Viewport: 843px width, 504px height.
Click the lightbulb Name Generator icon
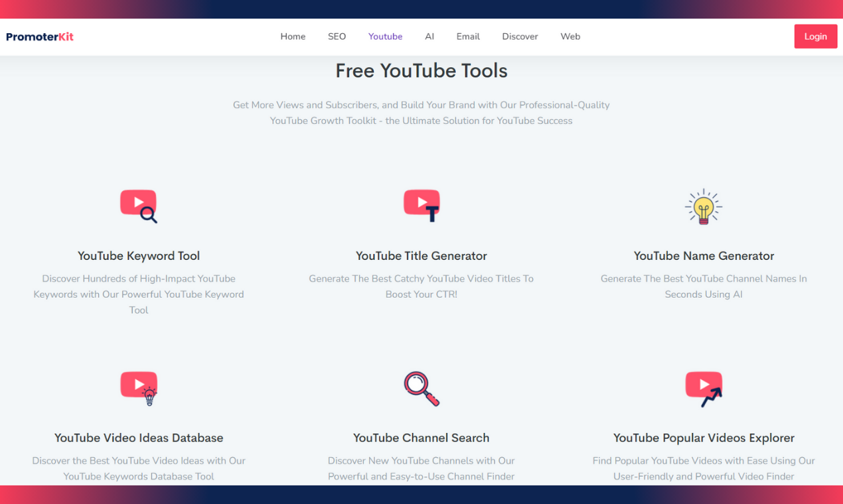click(704, 206)
